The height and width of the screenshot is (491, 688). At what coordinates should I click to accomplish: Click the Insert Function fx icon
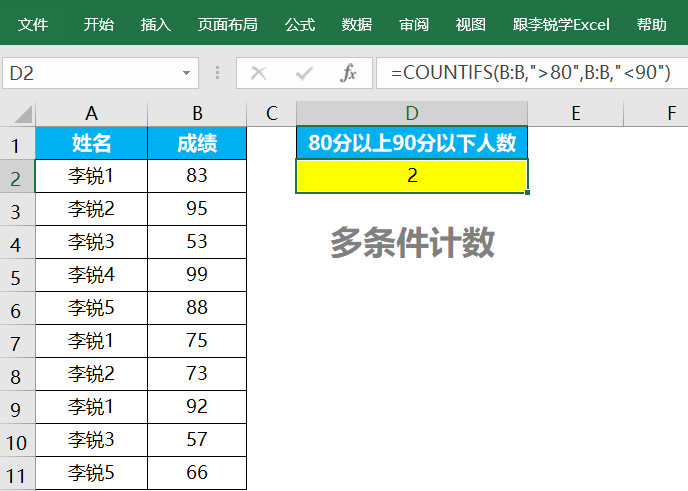[348, 73]
